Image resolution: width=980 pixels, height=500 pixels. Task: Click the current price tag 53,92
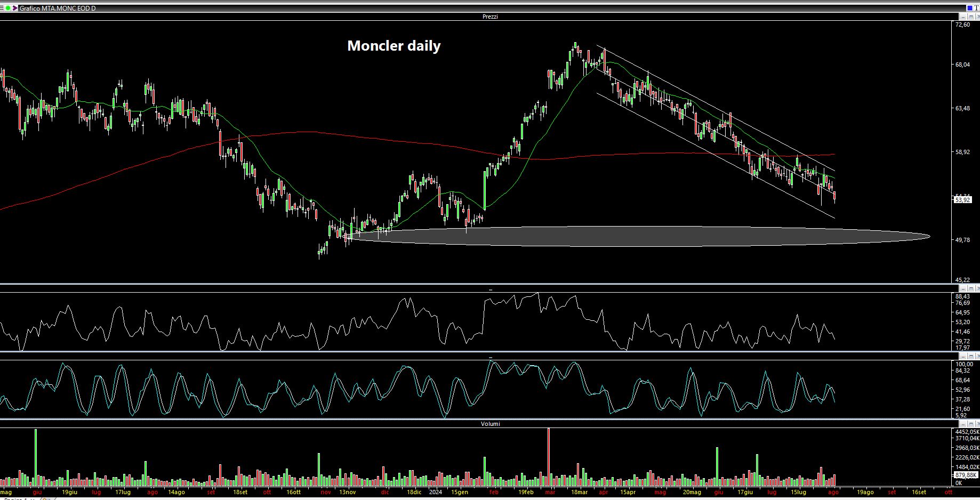coord(963,200)
